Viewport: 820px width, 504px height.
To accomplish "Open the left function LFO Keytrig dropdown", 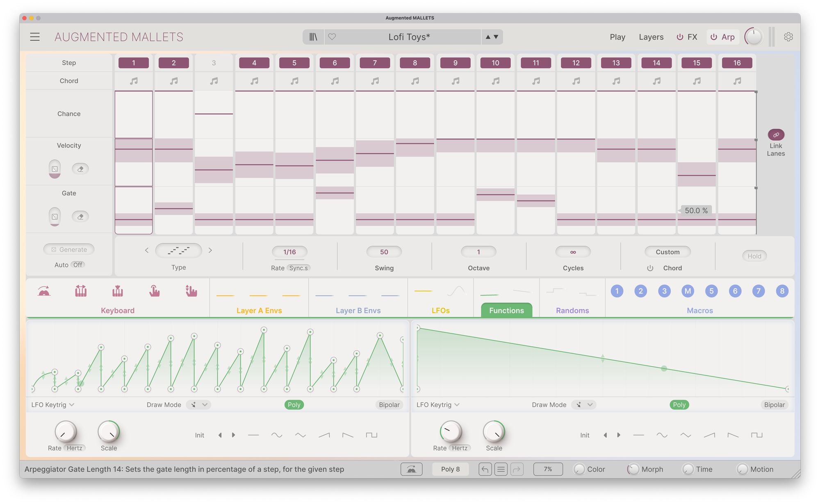I will tap(53, 405).
